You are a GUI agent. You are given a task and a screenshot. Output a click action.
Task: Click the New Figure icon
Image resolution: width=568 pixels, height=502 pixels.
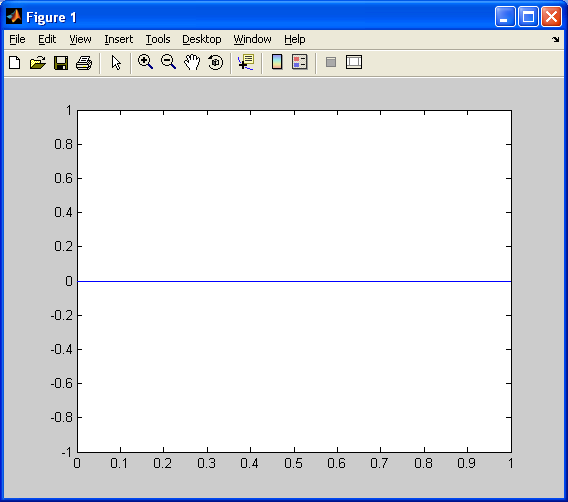tap(14, 63)
